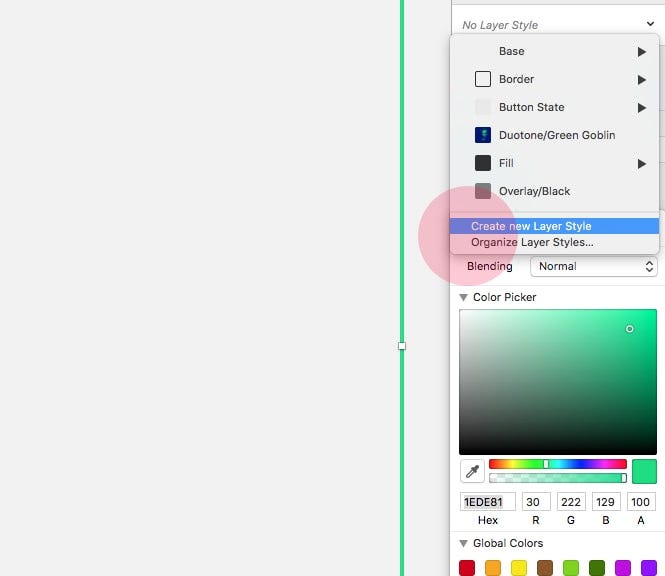Open the Base submenu
Image resolution: width=665 pixels, height=576 pixels.
point(554,51)
